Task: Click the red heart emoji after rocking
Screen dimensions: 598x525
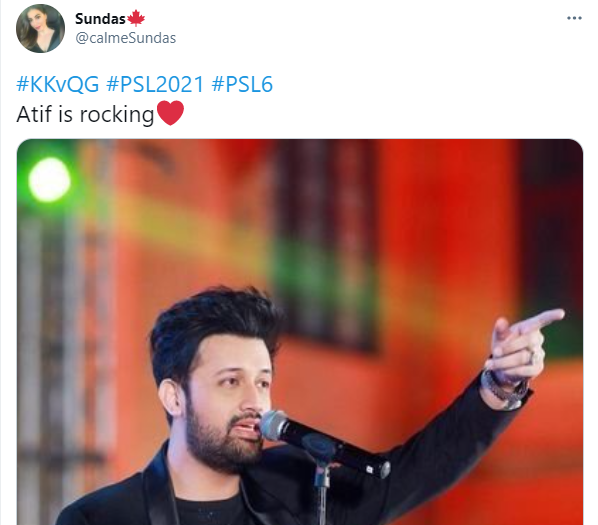Action: 170,113
